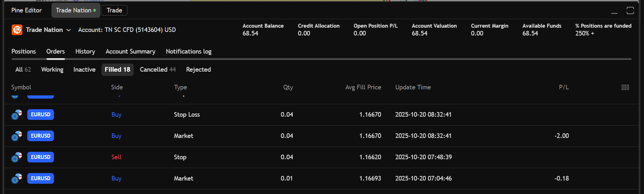Click the EURUSD symbol badge with -2.00 P/L

[x=40, y=136]
